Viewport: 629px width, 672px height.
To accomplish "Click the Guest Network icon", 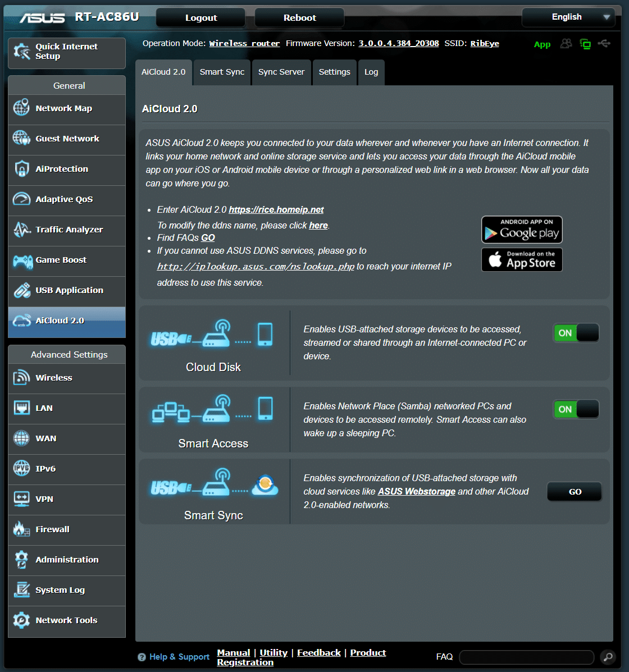I will point(21,138).
